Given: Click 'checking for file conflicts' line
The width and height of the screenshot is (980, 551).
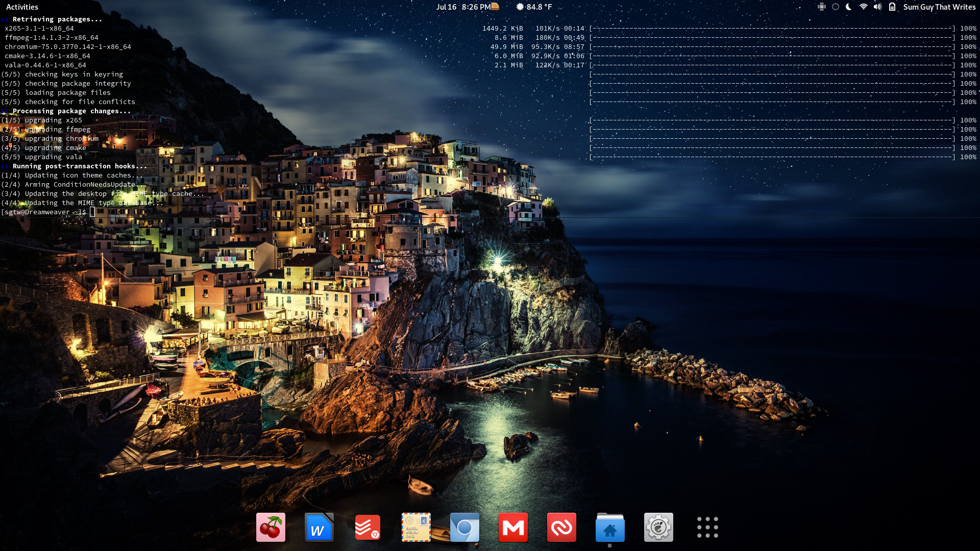Looking at the screenshot, I should click(x=68, y=102).
